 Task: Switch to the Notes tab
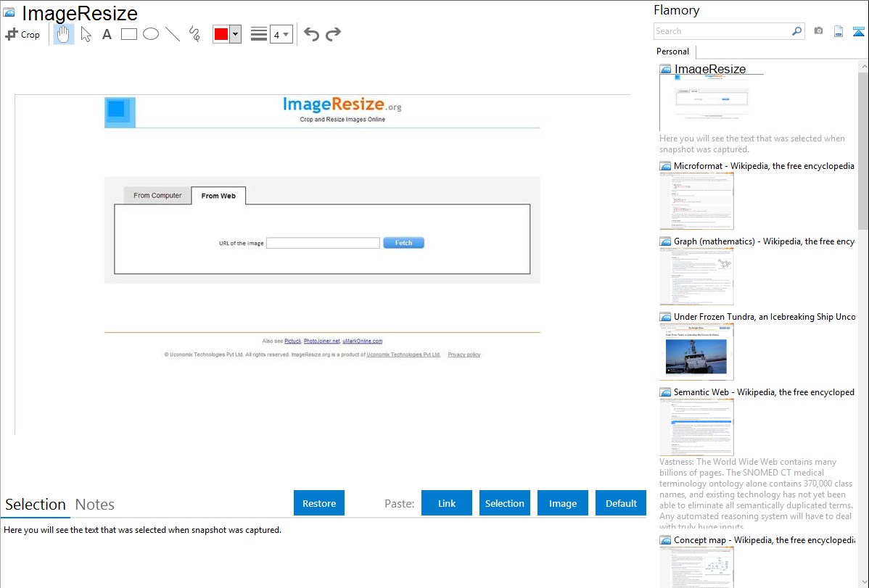pyautogui.click(x=95, y=505)
